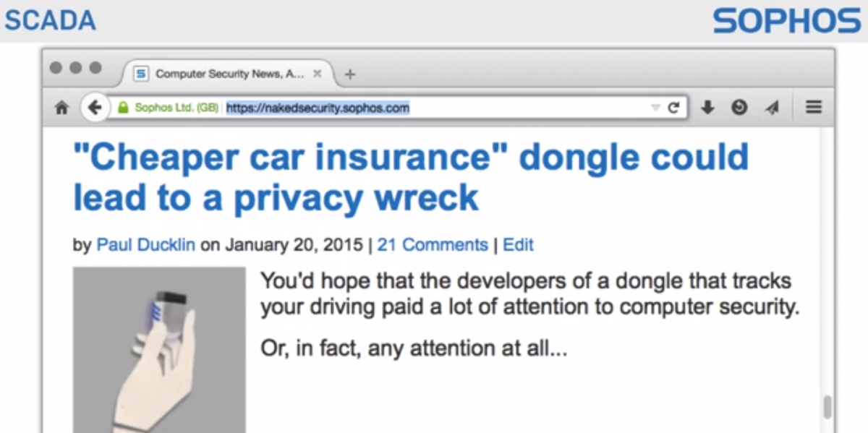
Task: Click the green padlock security icon
Action: pos(122,108)
